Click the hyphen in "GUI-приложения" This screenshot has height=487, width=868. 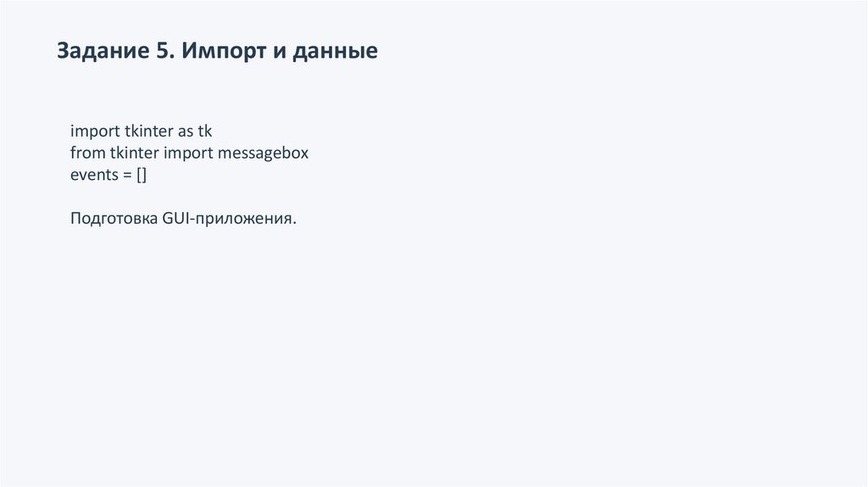tap(196, 221)
